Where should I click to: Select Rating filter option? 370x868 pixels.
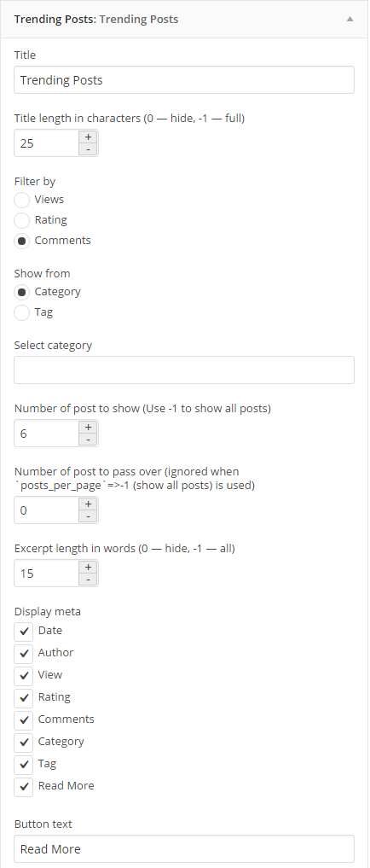point(21,220)
